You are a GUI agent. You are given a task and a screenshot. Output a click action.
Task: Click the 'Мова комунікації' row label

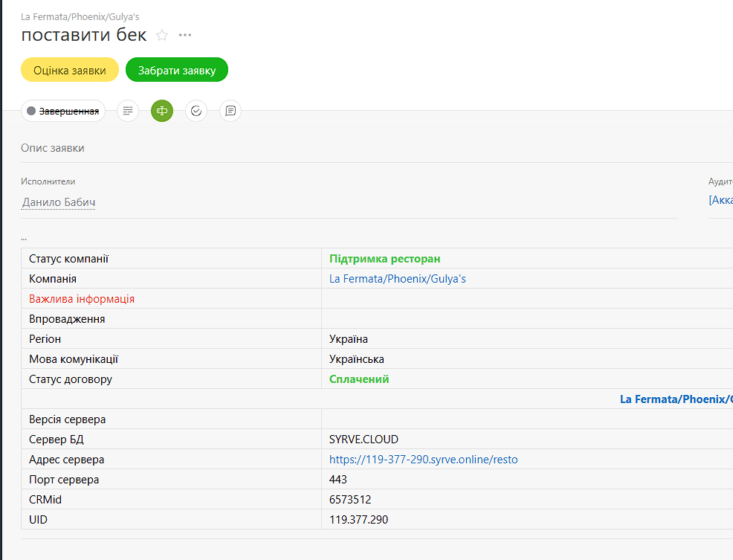point(74,359)
